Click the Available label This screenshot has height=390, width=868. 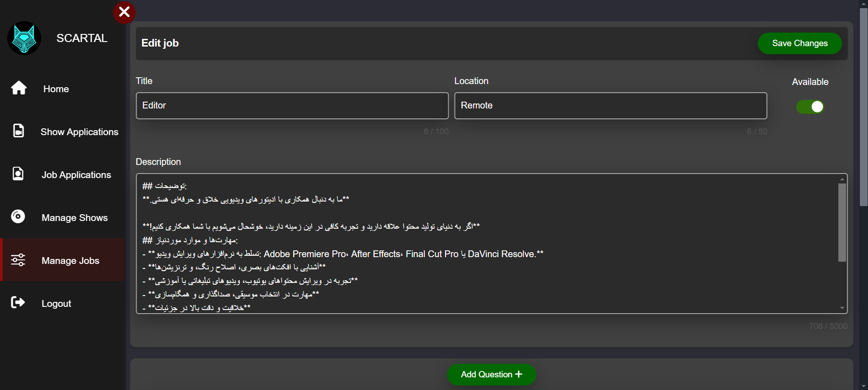click(x=810, y=82)
